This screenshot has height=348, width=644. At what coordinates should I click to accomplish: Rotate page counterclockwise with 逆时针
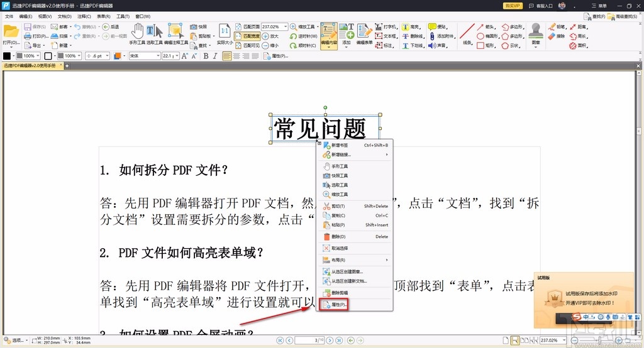click(304, 36)
